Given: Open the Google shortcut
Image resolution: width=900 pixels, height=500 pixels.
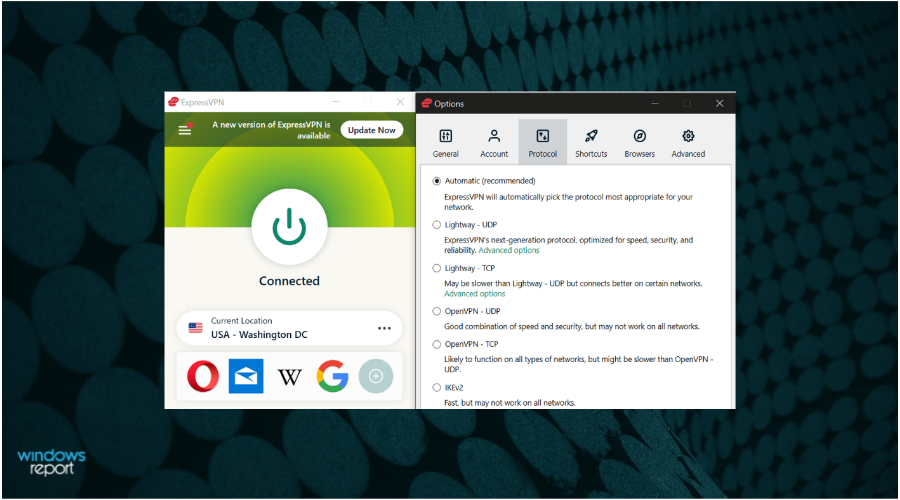Looking at the screenshot, I should (x=332, y=376).
